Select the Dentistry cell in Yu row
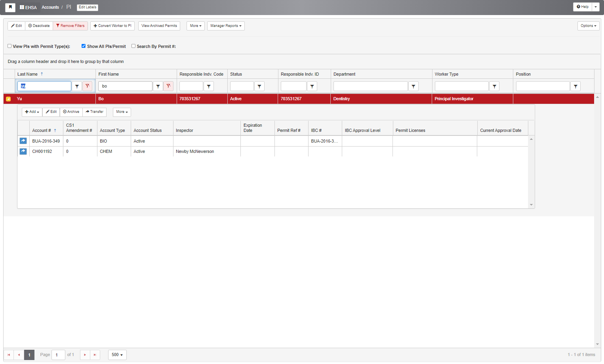The image size is (604, 364). [381, 99]
